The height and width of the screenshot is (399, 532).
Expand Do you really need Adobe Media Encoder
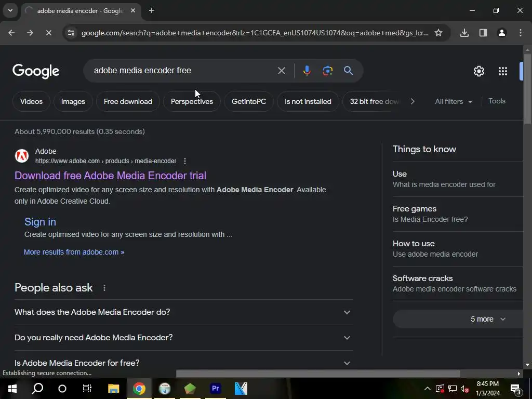[x=183, y=338]
